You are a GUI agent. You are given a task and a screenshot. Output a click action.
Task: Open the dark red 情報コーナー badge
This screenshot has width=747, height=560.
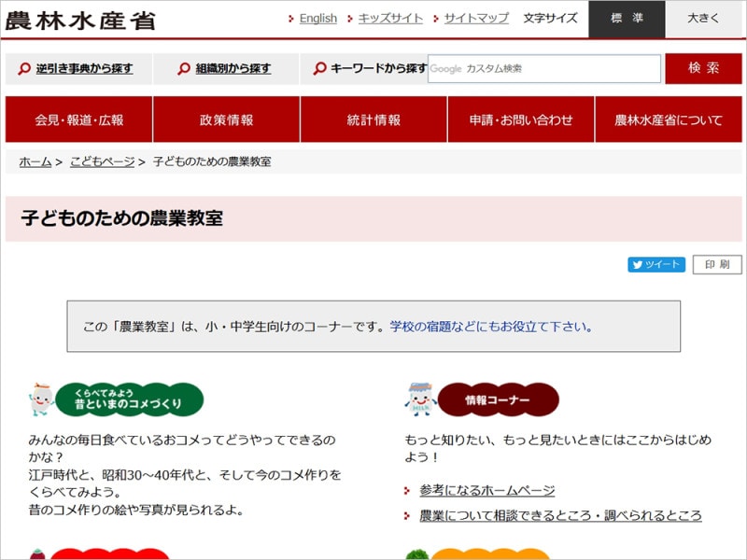500,397
